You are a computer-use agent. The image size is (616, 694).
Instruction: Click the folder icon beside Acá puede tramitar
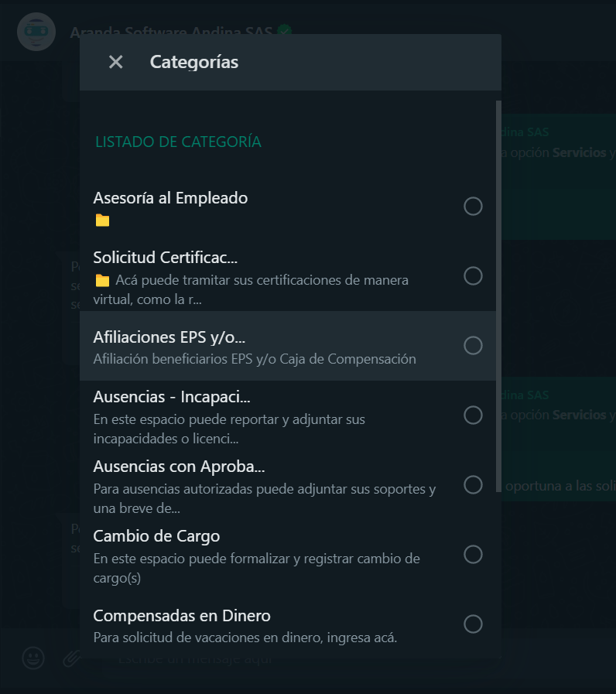(x=102, y=280)
